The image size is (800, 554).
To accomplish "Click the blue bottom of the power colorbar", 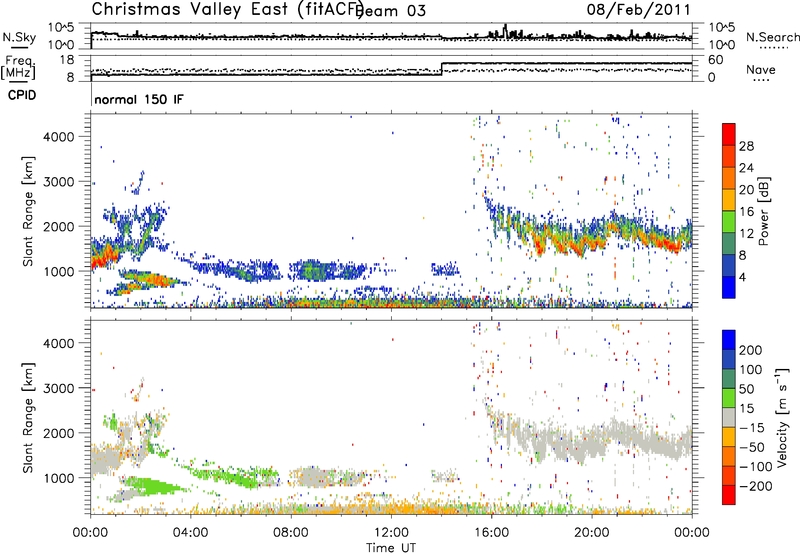I will (x=729, y=287).
